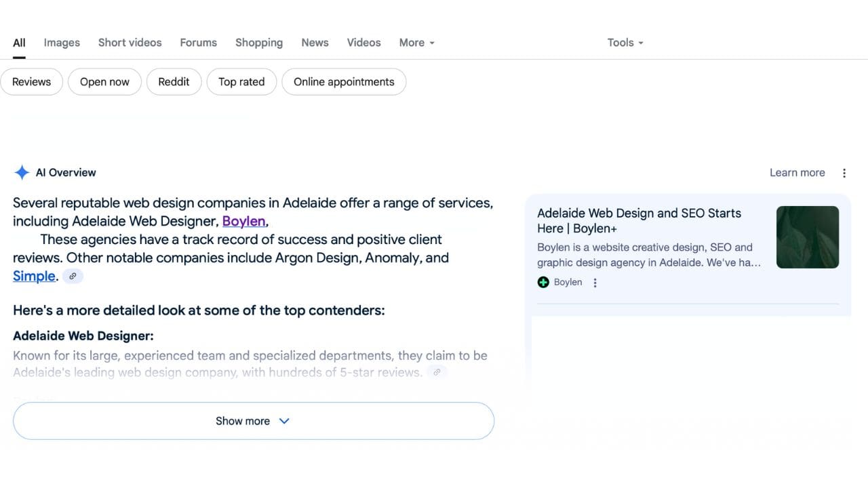Expand the More search menu
This screenshot has width=868, height=488.
point(416,43)
